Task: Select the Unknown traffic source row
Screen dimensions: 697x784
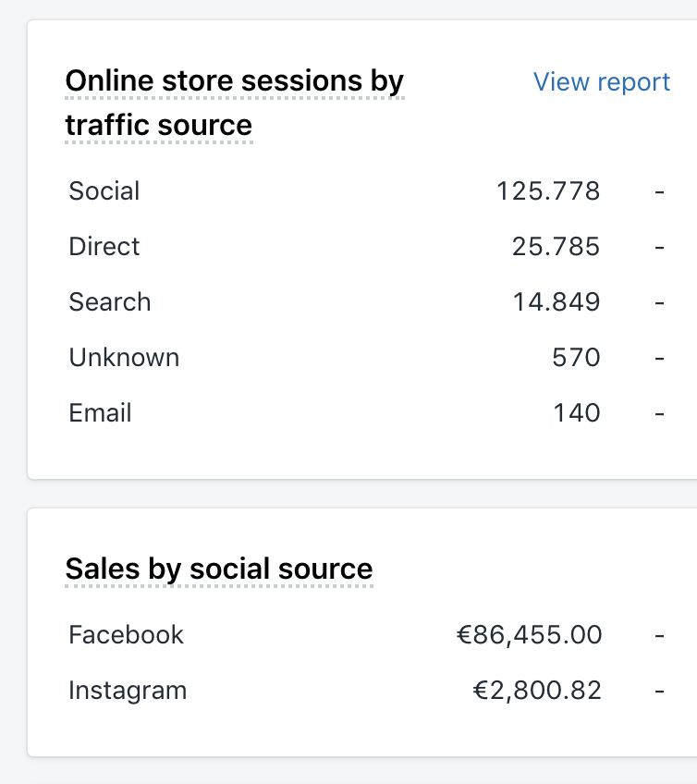Action: click(x=366, y=358)
